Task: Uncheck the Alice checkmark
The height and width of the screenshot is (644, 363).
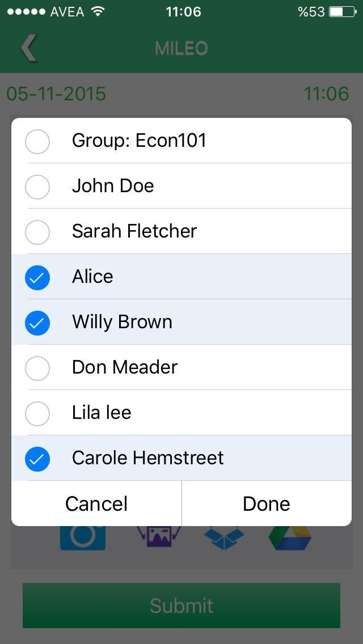Action: click(37, 277)
